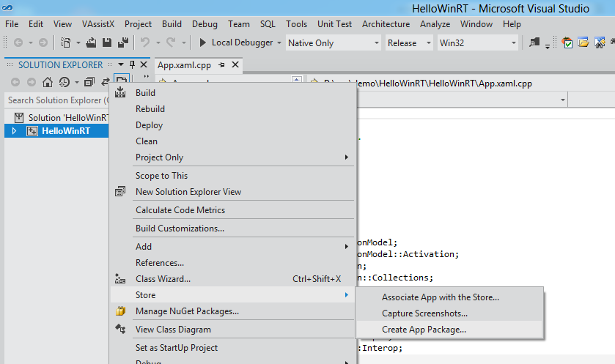The height and width of the screenshot is (364, 615).
Task: Choose Deploy from the context menu
Action: pyautogui.click(x=233, y=125)
